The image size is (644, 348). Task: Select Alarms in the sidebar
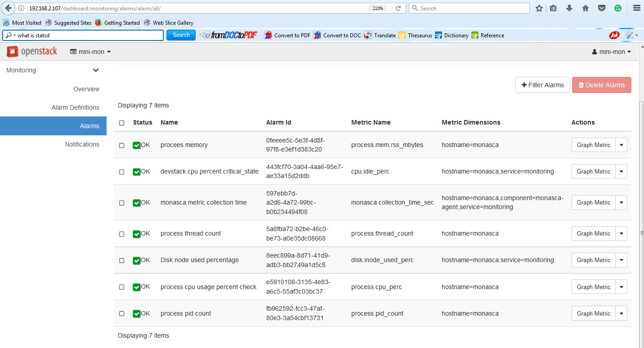tap(53, 126)
